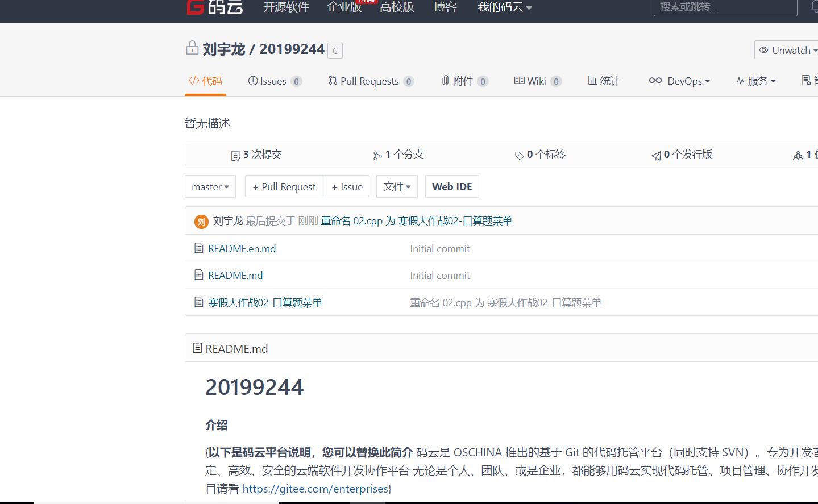Screen dimensions: 818x504
Task: Click the 刘宇龙 owner link in repository title
Action: (224, 49)
